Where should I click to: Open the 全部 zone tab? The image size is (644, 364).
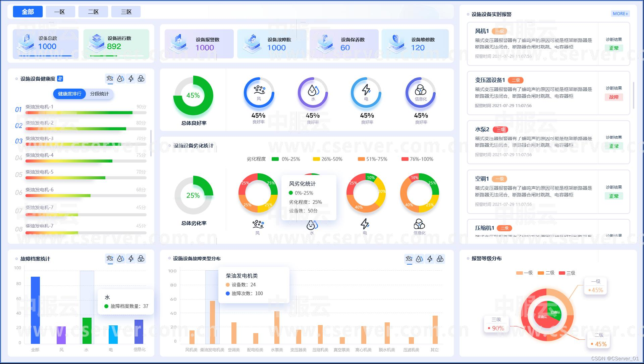tap(28, 12)
